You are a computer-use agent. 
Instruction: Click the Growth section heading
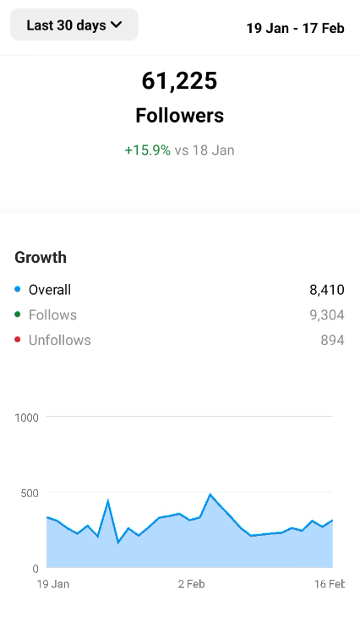(41, 258)
